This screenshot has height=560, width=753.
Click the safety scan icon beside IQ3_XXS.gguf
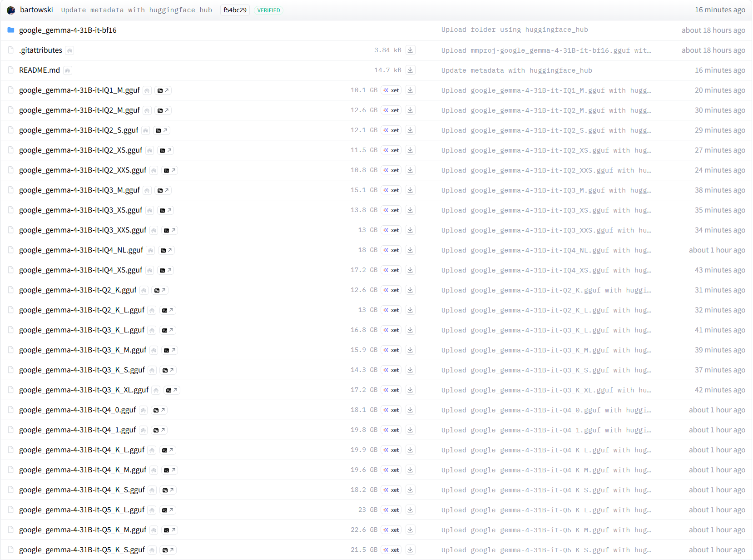click(154, 230)
